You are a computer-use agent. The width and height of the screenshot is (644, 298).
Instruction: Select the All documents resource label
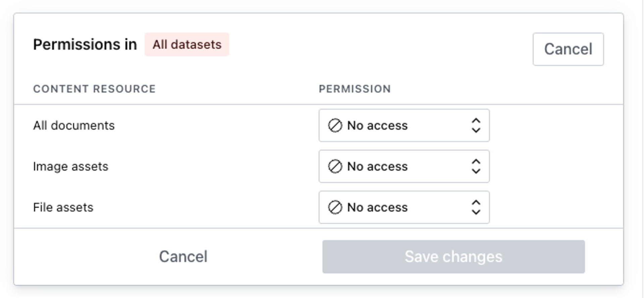click(74, 126)
